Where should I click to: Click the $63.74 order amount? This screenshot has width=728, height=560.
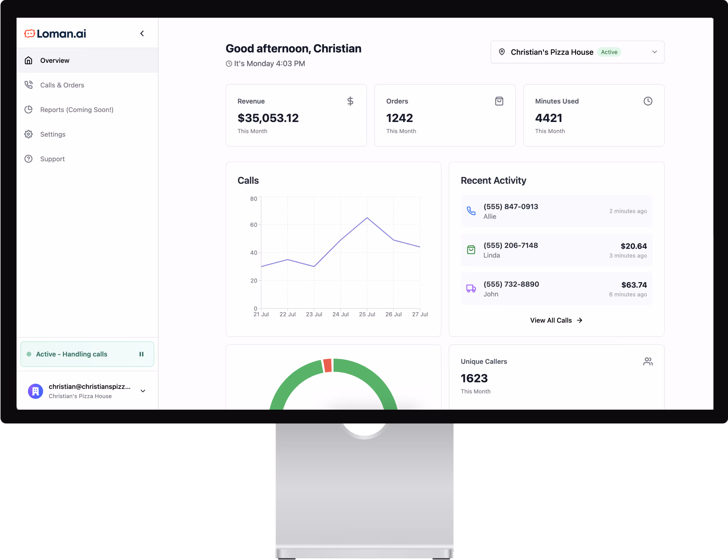click(634, 285)
